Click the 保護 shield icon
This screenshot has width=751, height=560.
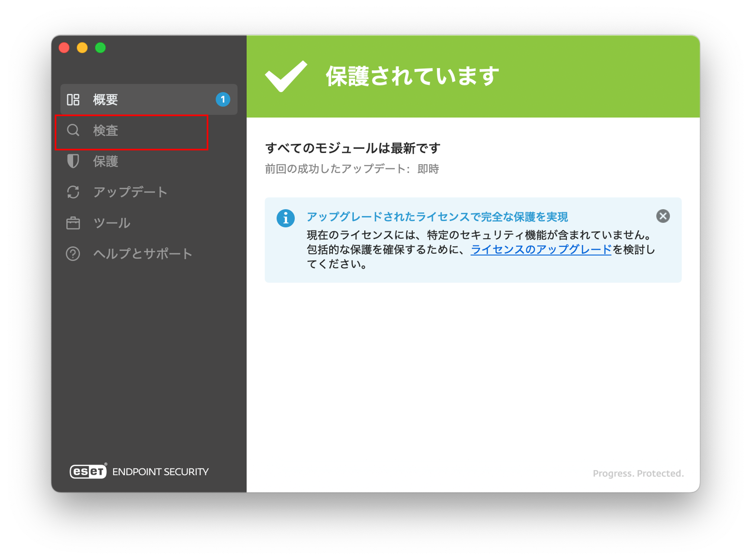click(73, 161)
